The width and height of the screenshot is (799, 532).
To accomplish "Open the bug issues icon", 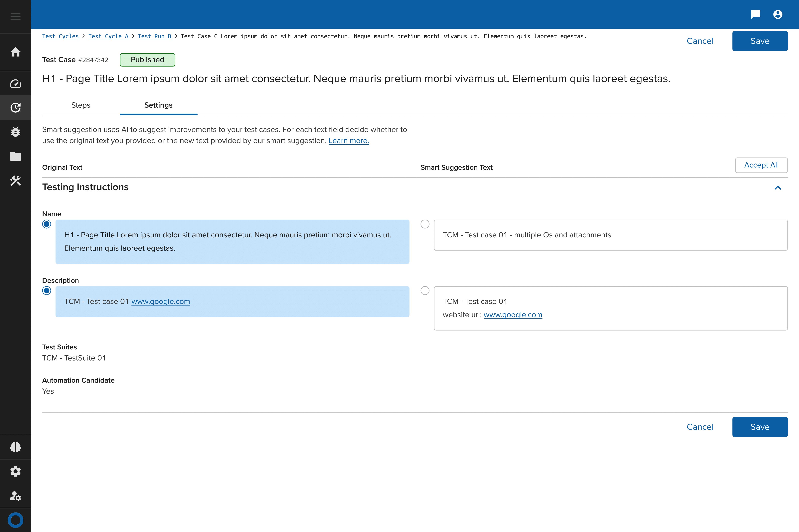I will coord(15,132).
